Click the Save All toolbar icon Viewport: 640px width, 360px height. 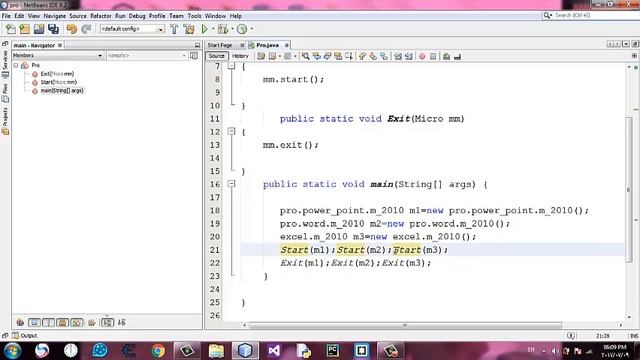coord(53,29)
